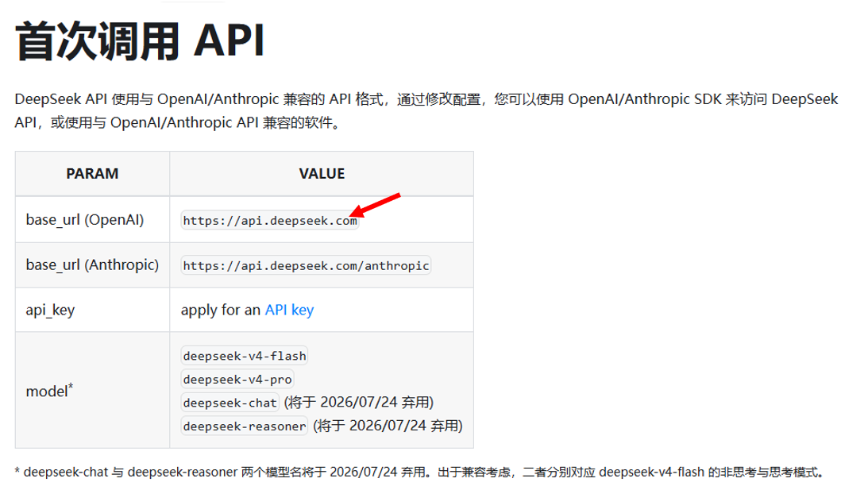Click the 'VALUE' column header
This screenshot has height=490, width=868.
(322, 174)
